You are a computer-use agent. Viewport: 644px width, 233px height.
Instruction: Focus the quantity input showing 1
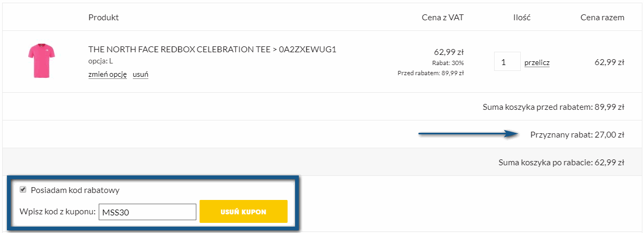506,62
